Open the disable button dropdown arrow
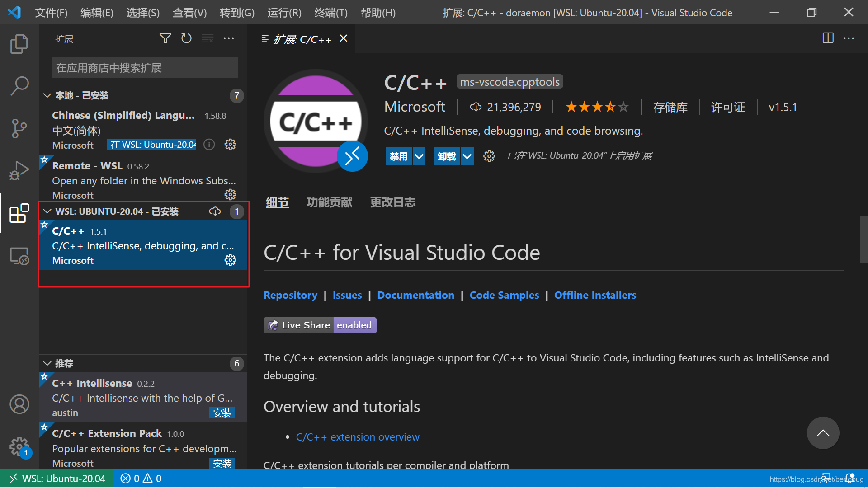868x488 pixels. coord(419,156)
